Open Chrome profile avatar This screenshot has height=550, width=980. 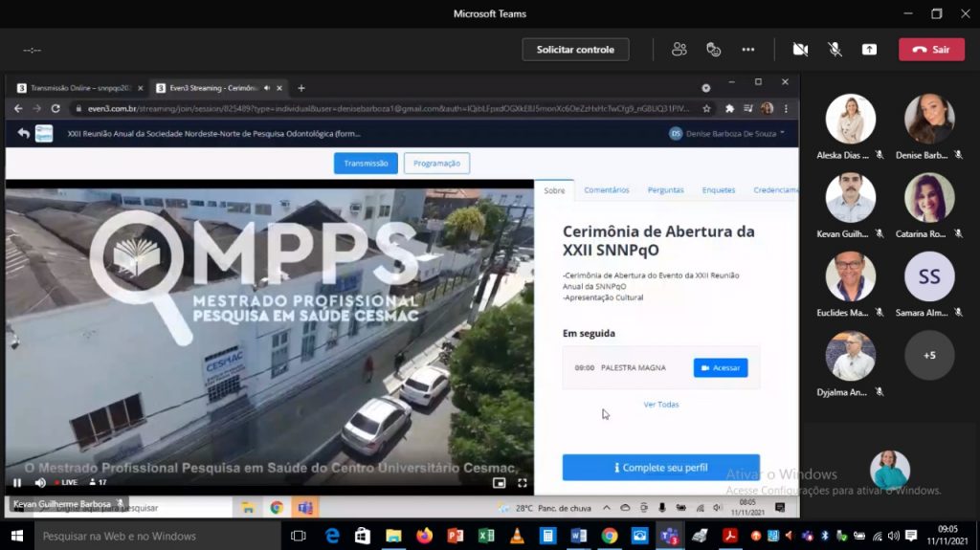tap(767, 109)
